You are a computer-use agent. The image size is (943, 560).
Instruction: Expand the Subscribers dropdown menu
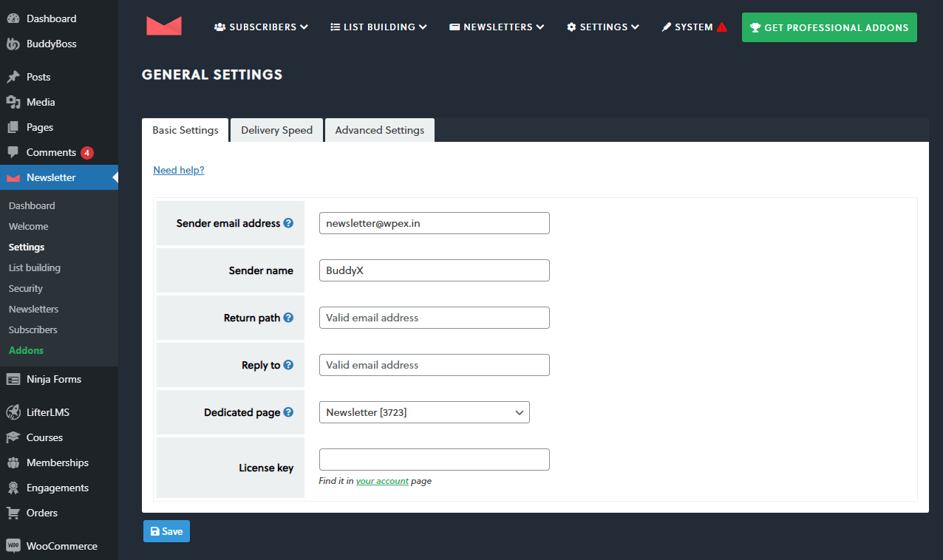coord(261,27)
